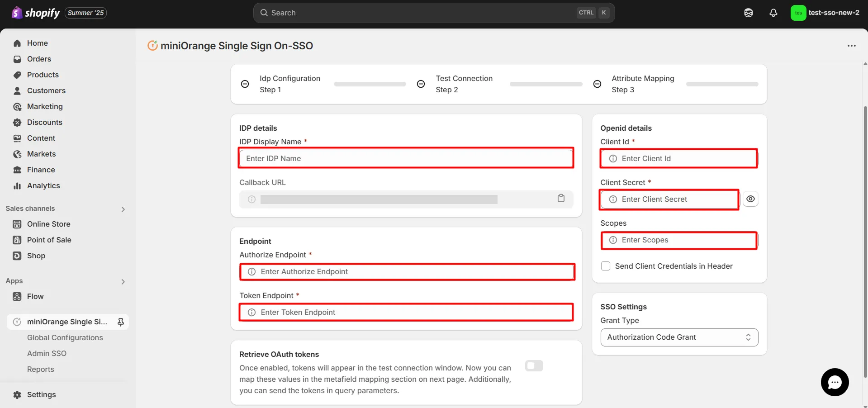Open the three-dot page actions menu

coord(852,46)
